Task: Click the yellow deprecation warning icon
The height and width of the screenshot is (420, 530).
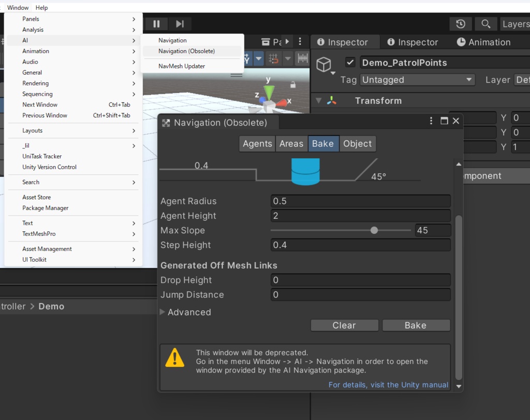Action: [175, 358]
